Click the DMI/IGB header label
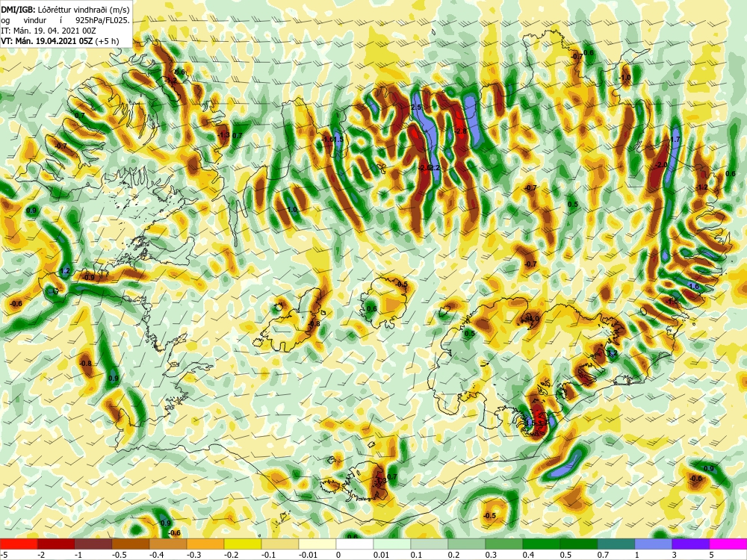The image size is (747, 560). coord(18,9)
